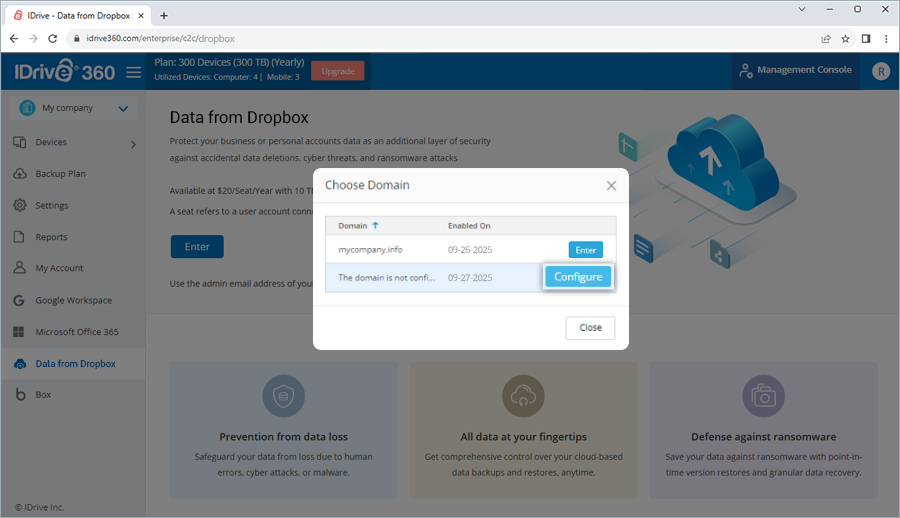Screen dimensions: 900x518
Task: Open the hamburger menu next to IDrive 360
Action: pos(134,72)
